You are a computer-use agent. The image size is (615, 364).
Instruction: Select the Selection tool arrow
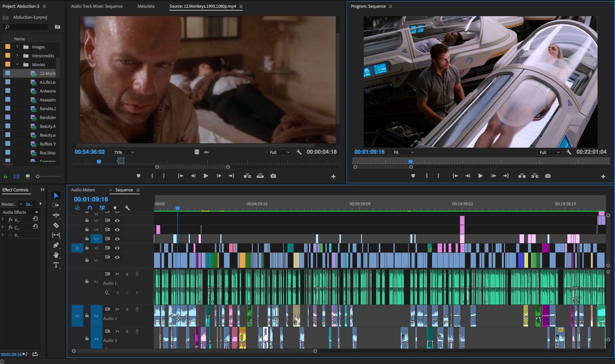56,196
